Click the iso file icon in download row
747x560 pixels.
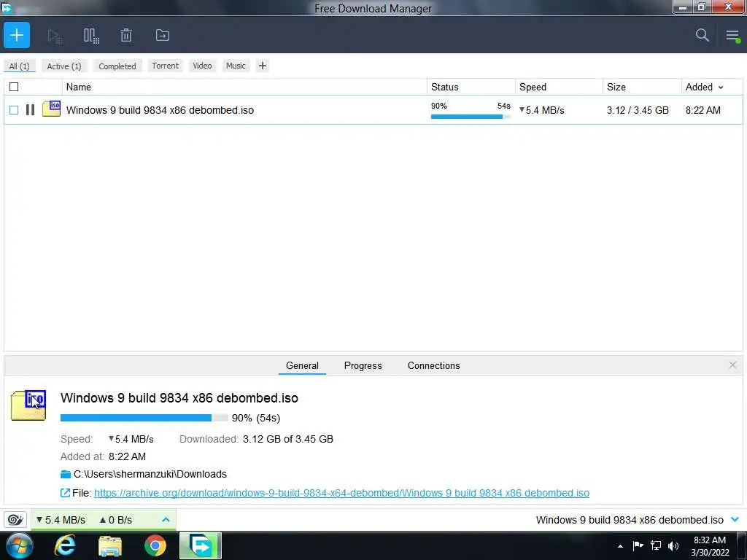pyautogui.click(x=52, y=109)
